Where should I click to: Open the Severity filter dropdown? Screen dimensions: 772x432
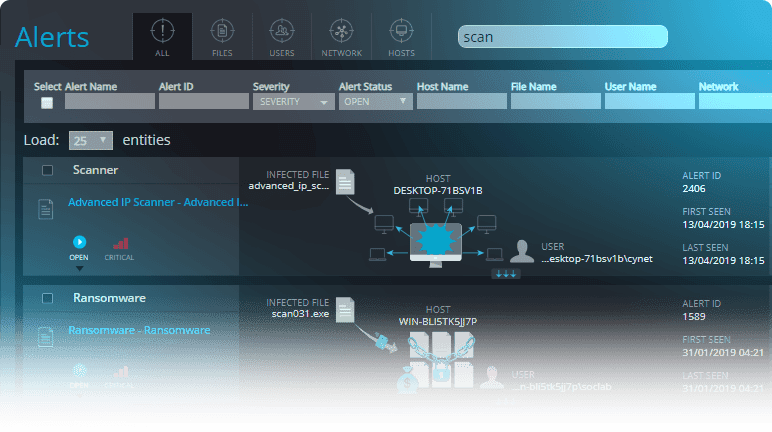293,102
